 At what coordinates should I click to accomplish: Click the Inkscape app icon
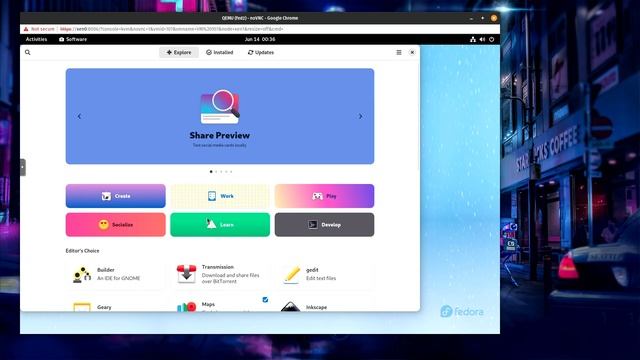[x=291, y=307]
